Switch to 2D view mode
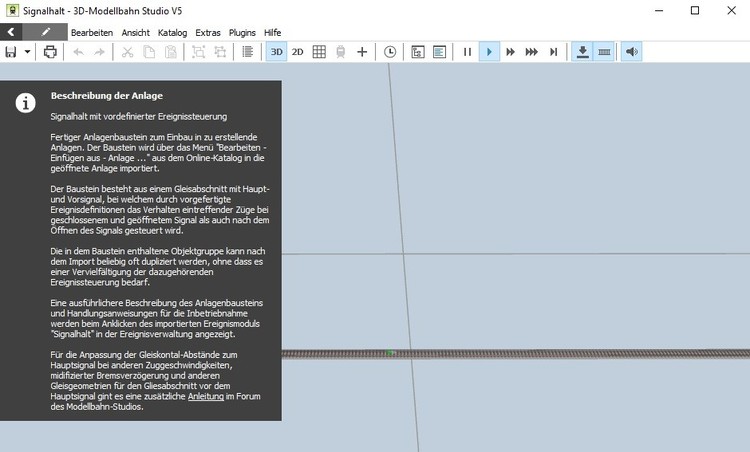750x452 pixels. coord(298,52)
